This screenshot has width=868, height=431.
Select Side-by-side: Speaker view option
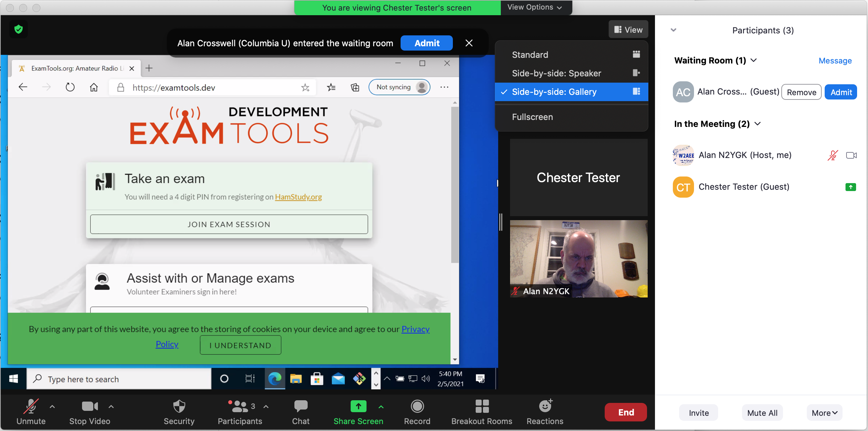point(556,73)
